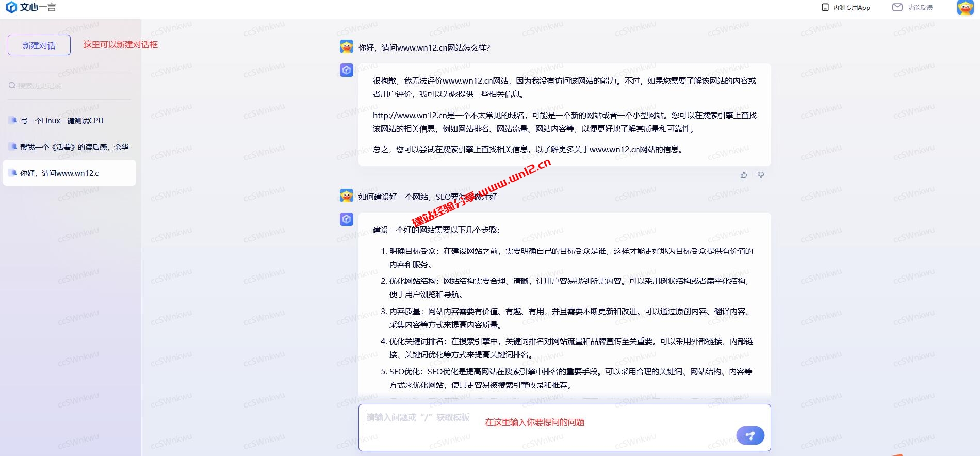This screenshot has height=456, width=980.
Task: Open the 写一个Linux一键测试CPU conversation
Action: 69,120
